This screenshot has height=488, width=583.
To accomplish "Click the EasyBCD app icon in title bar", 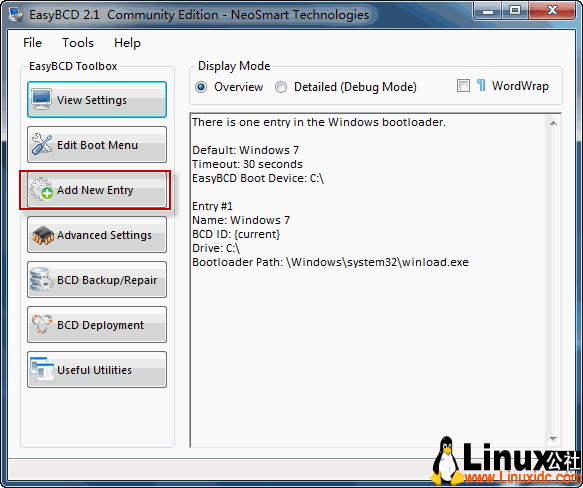I will tap(16, 15).
